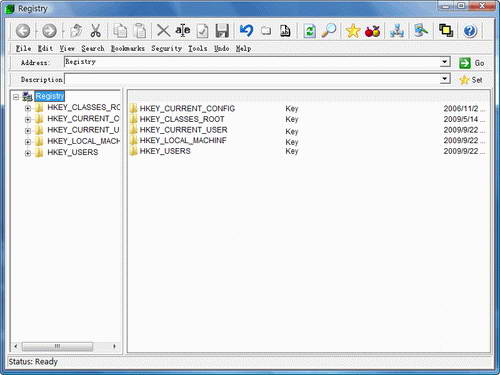This screenshot has height=375, width=500.
Task: Click the blue Undo arrow icon
Action: tap(246, 31)
